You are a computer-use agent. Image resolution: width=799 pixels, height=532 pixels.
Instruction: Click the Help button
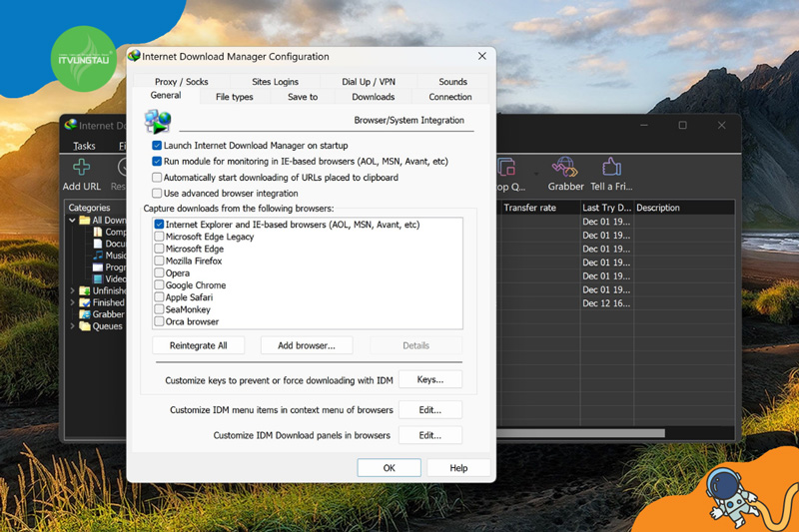tap(458, 468)
